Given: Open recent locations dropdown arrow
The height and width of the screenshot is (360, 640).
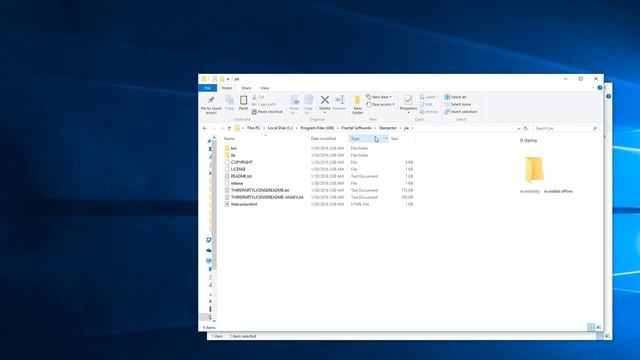Looking at the screenshot, I should pos(222,129).
